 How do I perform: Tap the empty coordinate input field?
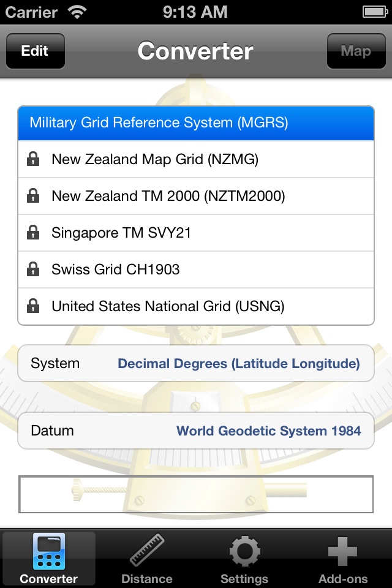(x=196, y=494)
